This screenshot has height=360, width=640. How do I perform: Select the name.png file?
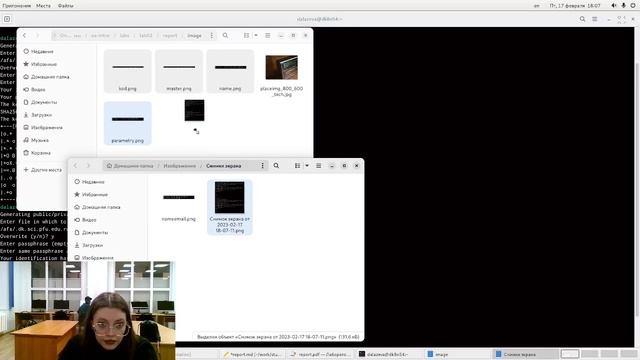coord(230,71)
